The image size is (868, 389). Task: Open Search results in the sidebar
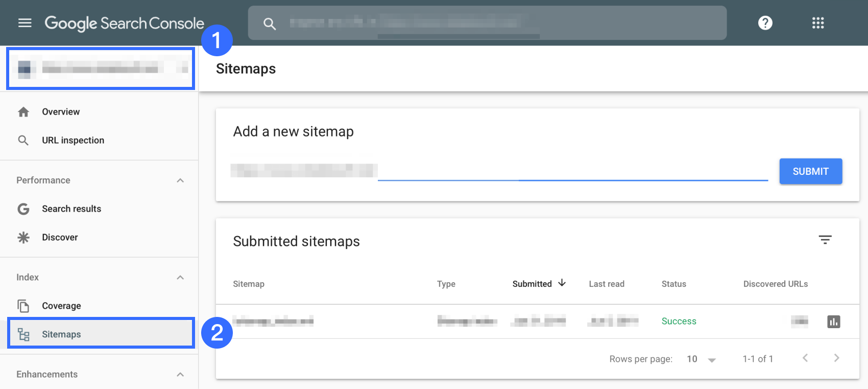[x=71, y=209]
